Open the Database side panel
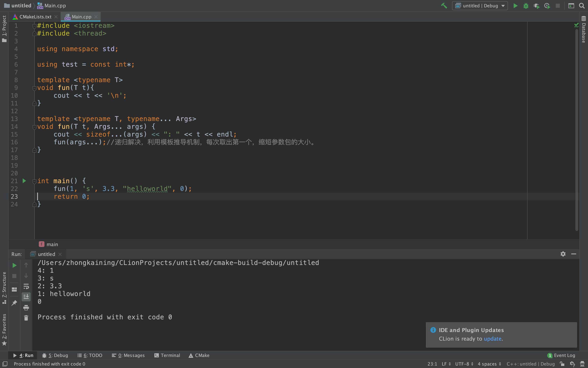Screen dimensions: 588x368 click(584, 29)
